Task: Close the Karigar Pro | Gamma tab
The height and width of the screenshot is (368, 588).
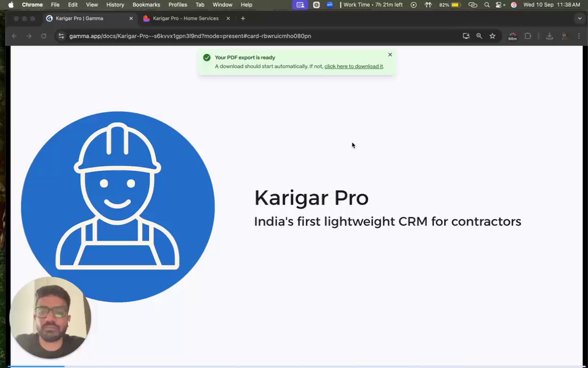Action: [131, 18]
